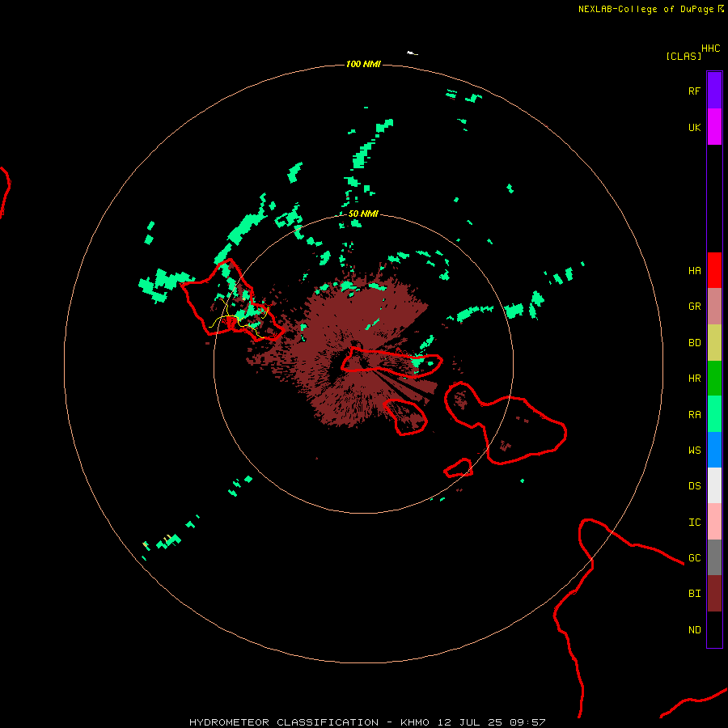The height and width of the screenshot is (728, 728).
Task: Click the ND legend label
Action: pyautogui.click(x=694, y=630)
